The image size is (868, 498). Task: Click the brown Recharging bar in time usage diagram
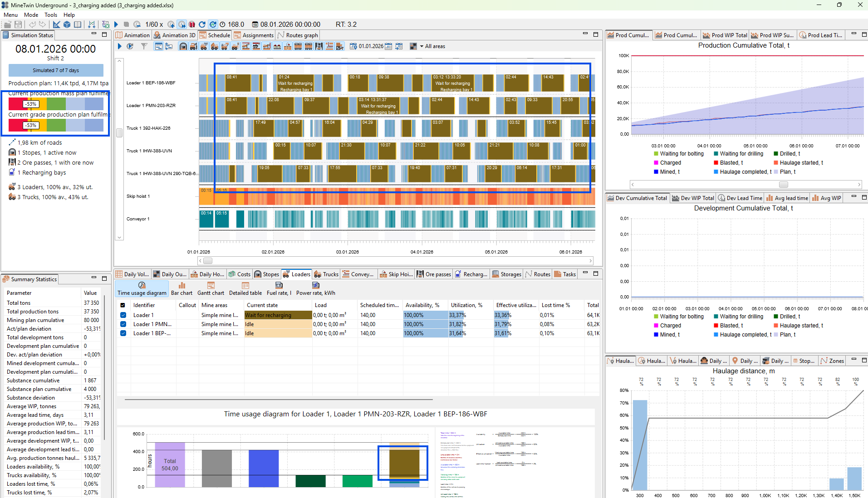point(404,463)
